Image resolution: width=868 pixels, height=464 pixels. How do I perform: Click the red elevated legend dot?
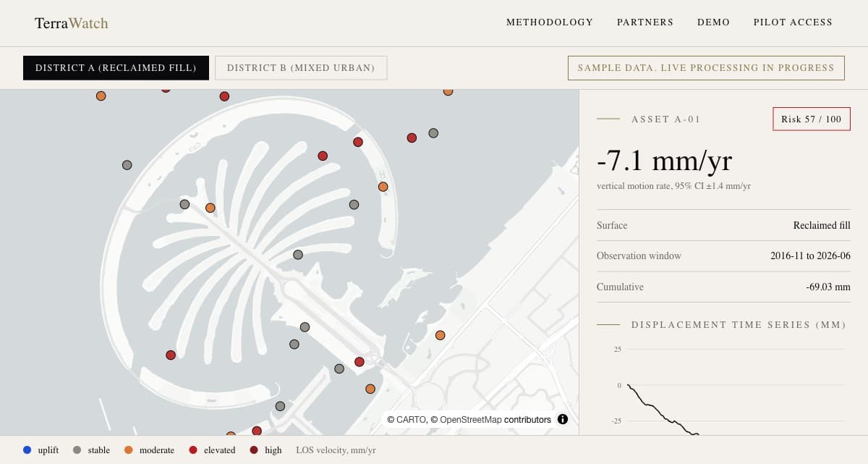193,450
